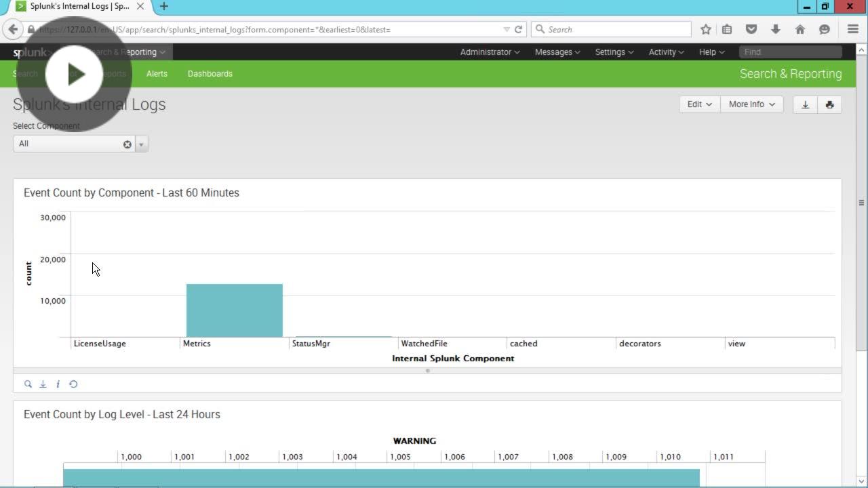Go back with the browser back arrow
Viewport: 868px width, 488px height.
(x=13, y=29)
